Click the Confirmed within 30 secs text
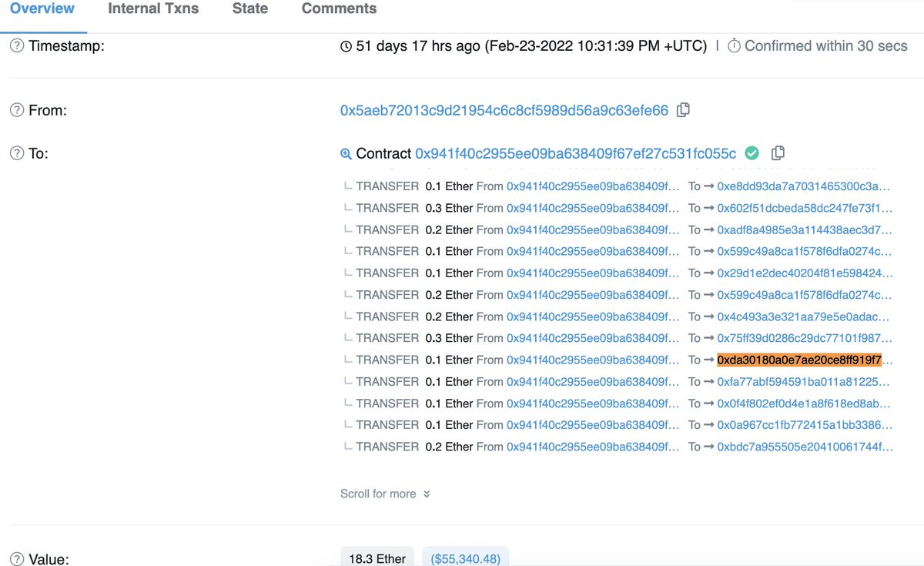924x566 pixels. (x=826, y=46)
